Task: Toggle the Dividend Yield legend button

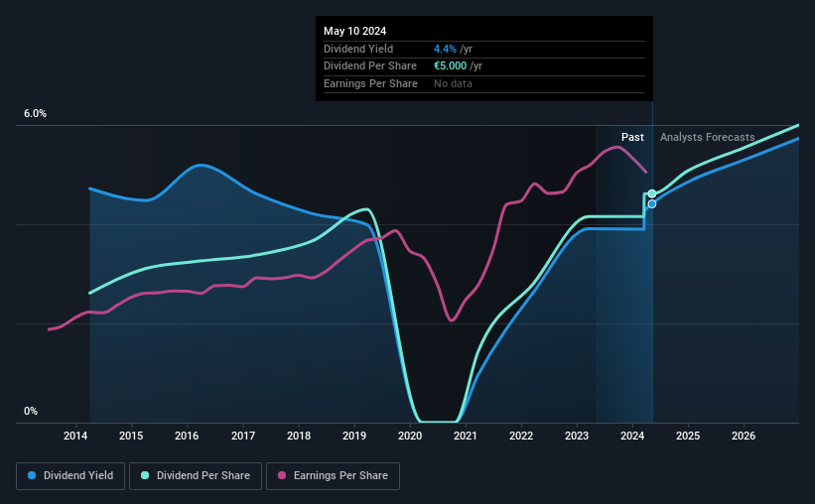Action: (70, 476)
